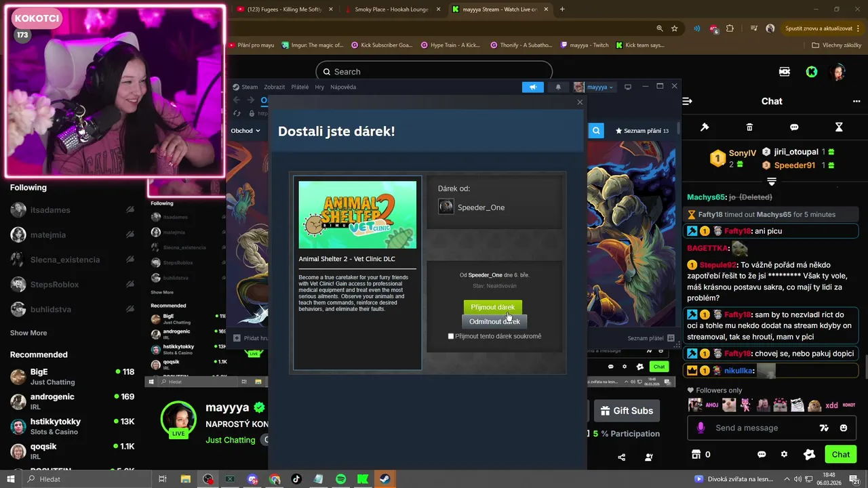The image size is (868, 488).
Task: Click the Windows Start button
Action: click(x=10, y=479)
